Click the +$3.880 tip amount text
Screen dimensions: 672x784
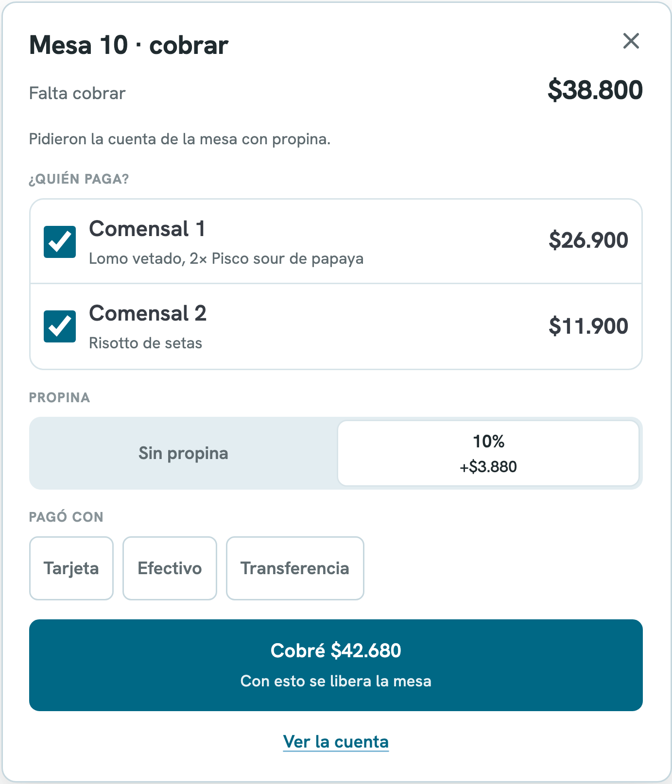(x=488, y=467)
